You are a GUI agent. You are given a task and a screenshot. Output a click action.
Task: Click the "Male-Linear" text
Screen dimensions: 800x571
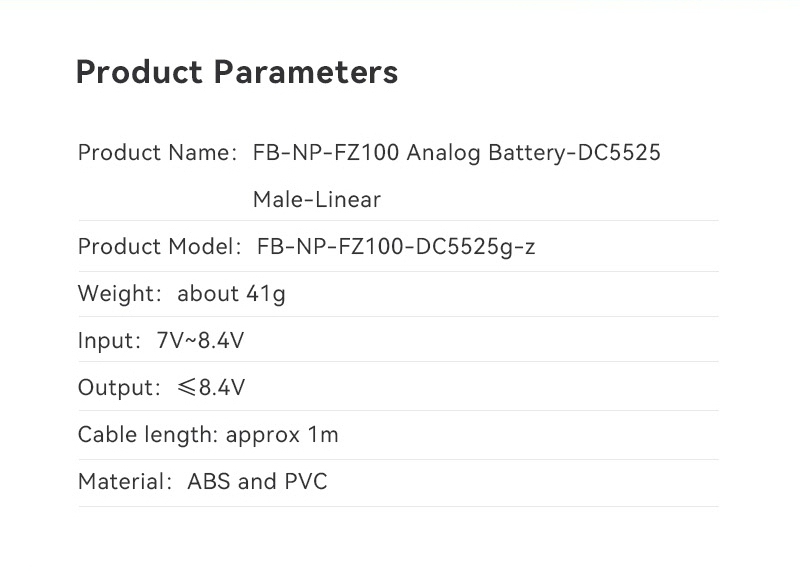coord(316,200)
